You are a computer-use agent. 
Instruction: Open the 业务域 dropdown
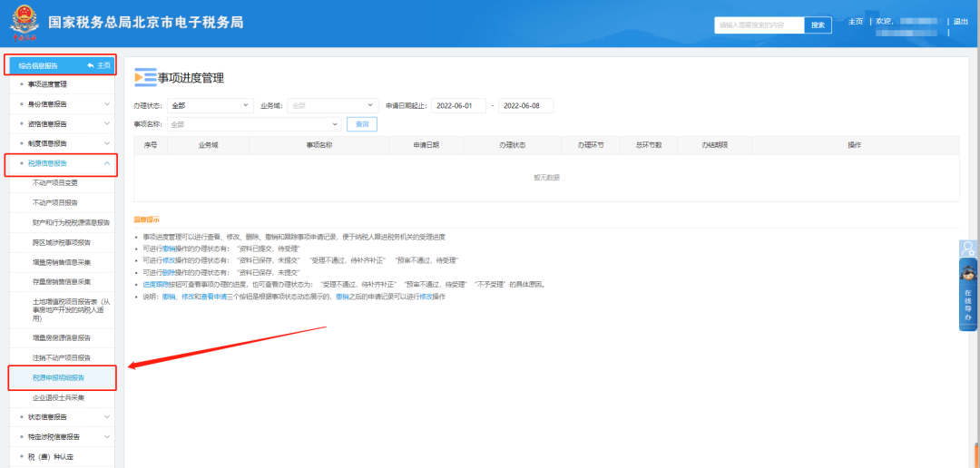[x=331, y=106]
